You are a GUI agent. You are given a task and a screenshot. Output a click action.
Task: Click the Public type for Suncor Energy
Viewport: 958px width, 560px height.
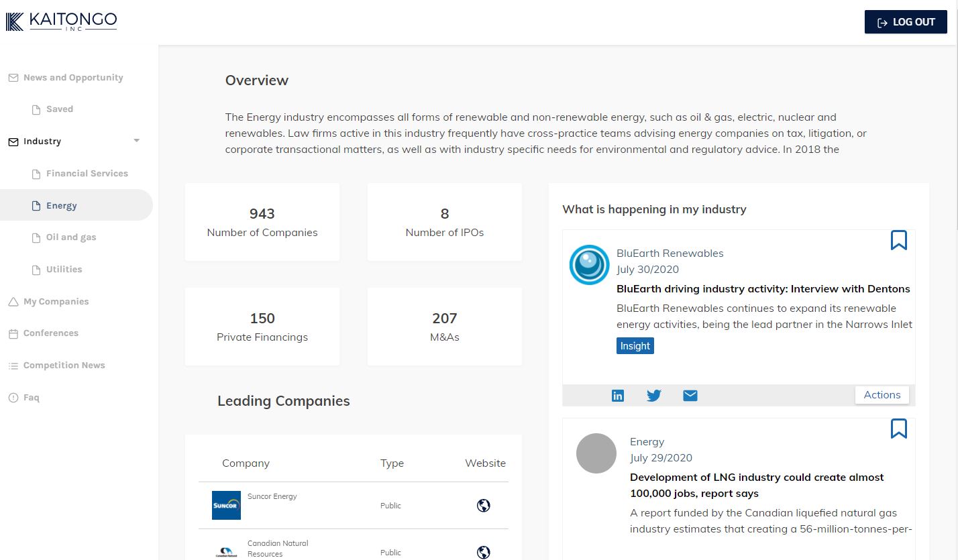(390, 506)
